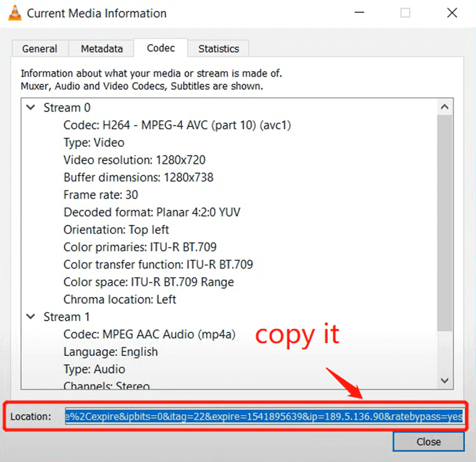
Task: Select the 'Frame rate: 30' row
Action: [x=101, y=195]
